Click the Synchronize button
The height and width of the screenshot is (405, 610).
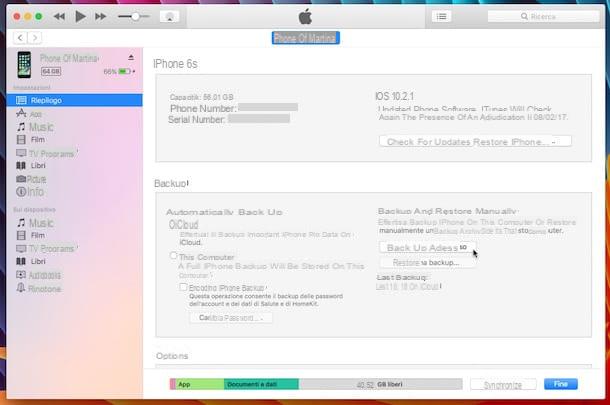[x=503, y=384]
